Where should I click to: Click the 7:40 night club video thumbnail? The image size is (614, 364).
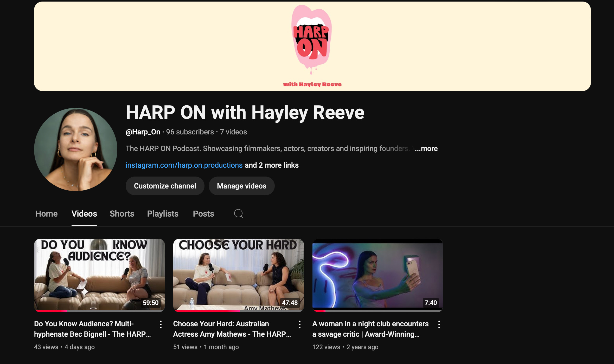click(378, 275)
